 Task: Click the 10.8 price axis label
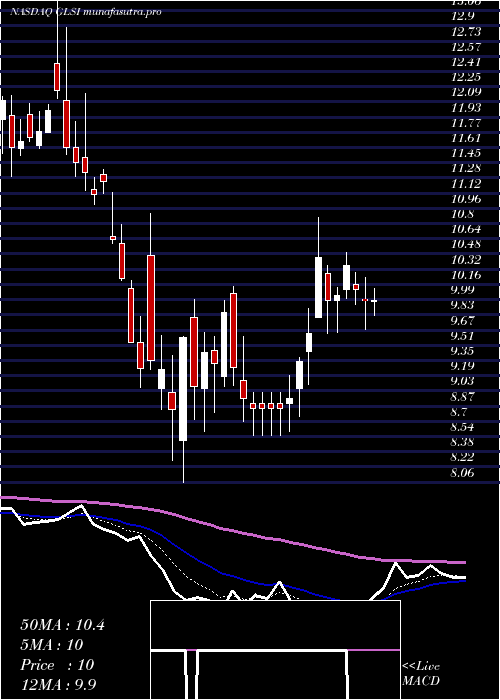pos(462,214)
